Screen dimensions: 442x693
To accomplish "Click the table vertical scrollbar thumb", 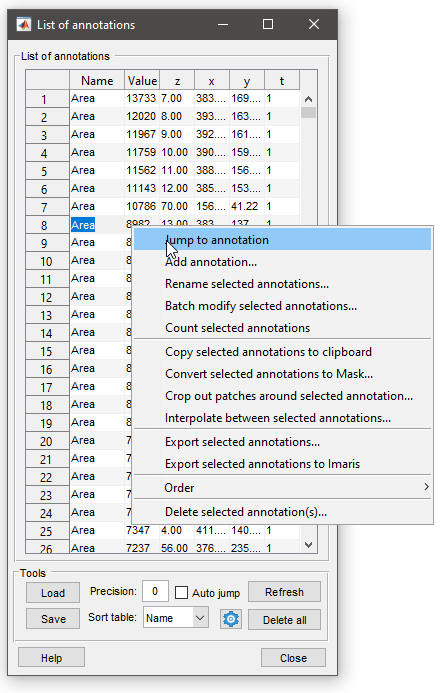I will [309, 112].
